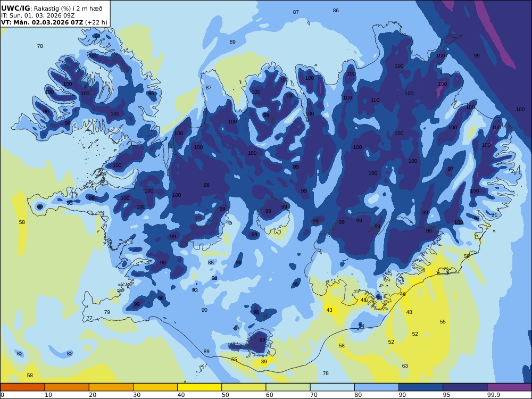Click the humidity value 48 on the map
Image resolution: width=532 pixels, height=399 pixels.
pyautogui.click(x=409, y=312)
